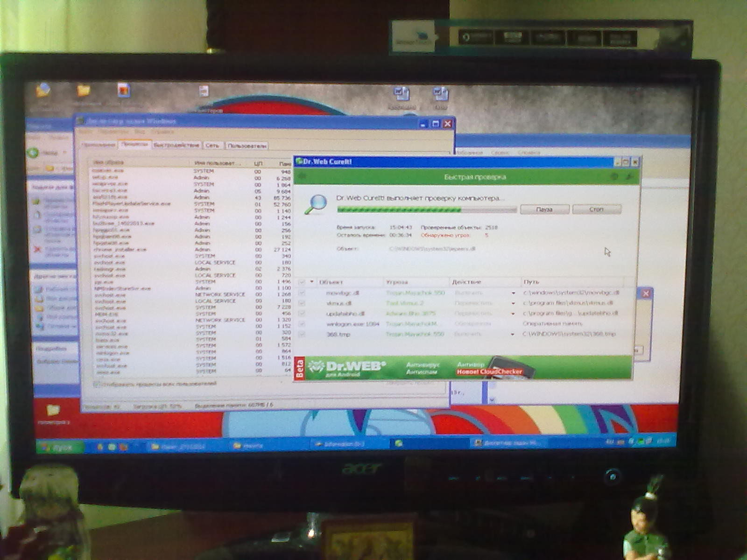The width and height of the screenshot is (747, 560).
Task: Toggle checkbox for the updatebho.dll row
Action: (302, 314)
